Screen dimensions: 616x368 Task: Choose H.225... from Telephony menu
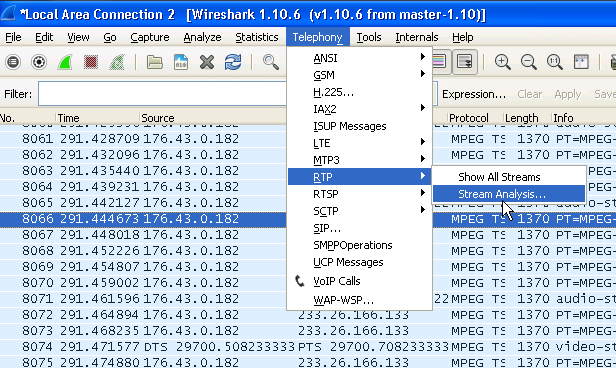359,92
